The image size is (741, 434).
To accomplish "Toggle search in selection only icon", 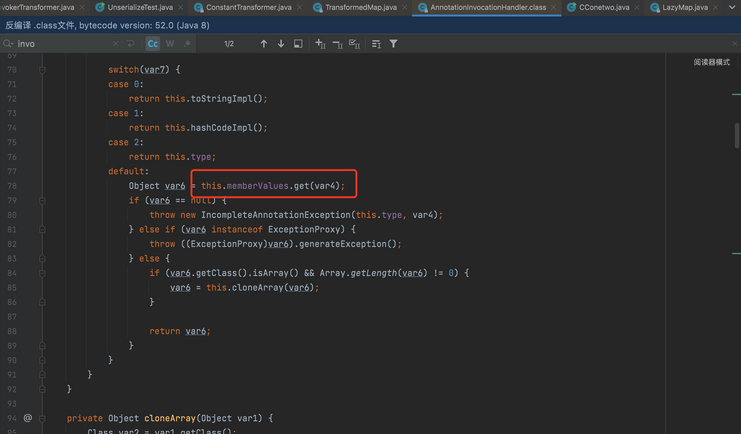I will [298, 43].
